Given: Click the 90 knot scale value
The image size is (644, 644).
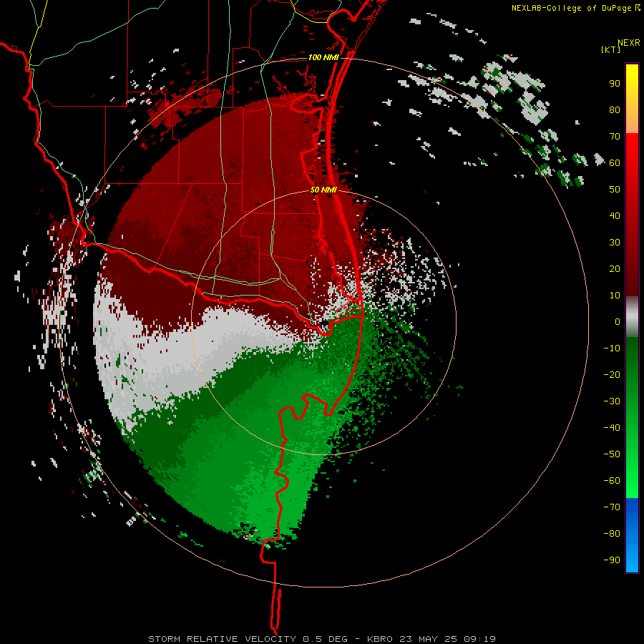Looking at the screenshot, I should click(615, 84).
